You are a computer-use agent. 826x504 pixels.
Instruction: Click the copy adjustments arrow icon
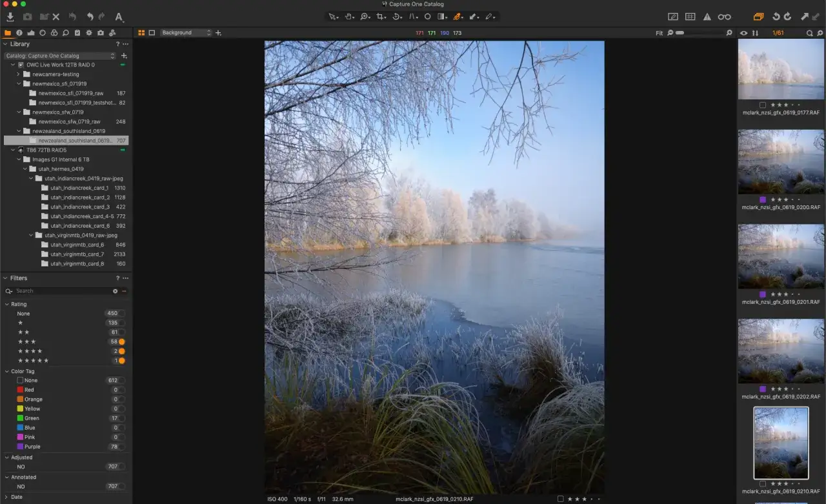point(805,17)
